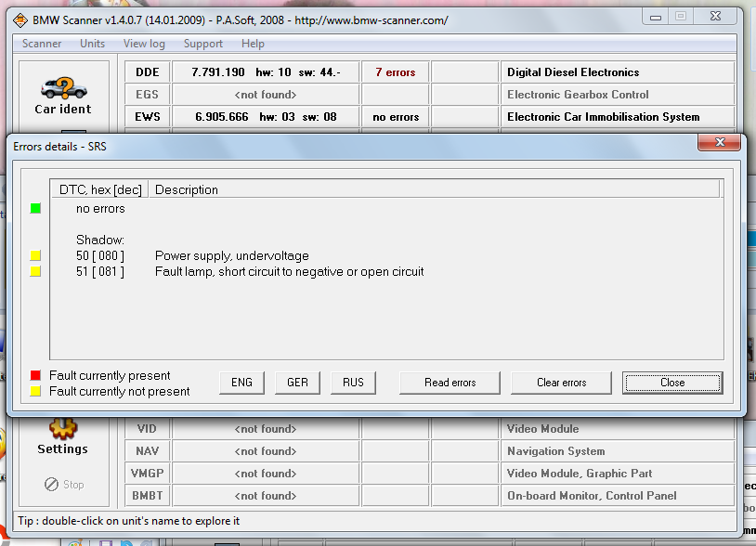
Task: Click the Close button in dialog
Action: pos(672,383)
